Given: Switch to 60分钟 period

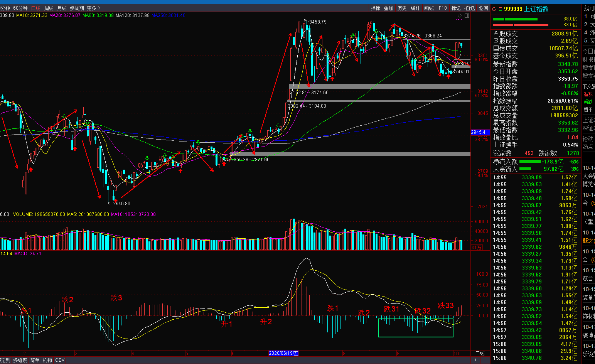Looking at the screenshot, I should coord(20,8).
